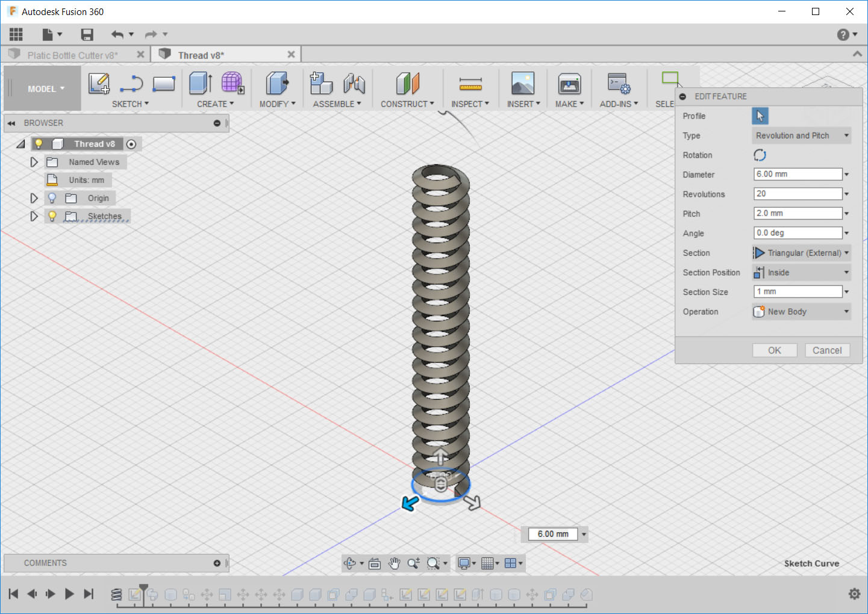868x614 pixels.
Task: Open the Type dropdown Revolution and Pitch
Action: [801, 135]
